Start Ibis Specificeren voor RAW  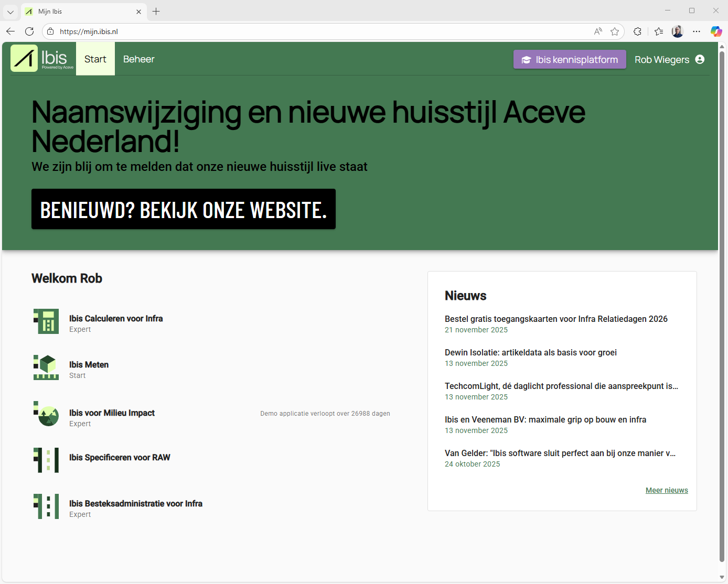[120, 457]
